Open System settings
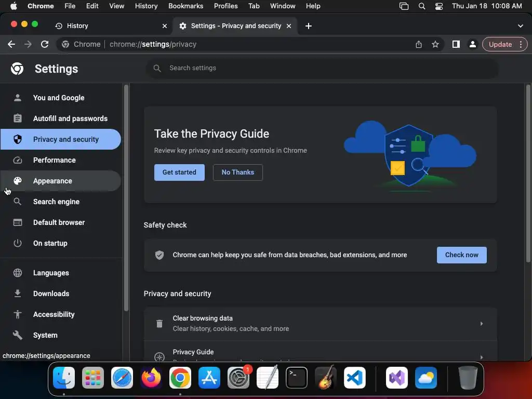This screenshot has height=399, width=532. pyautogui.click(x=60, y=335)
